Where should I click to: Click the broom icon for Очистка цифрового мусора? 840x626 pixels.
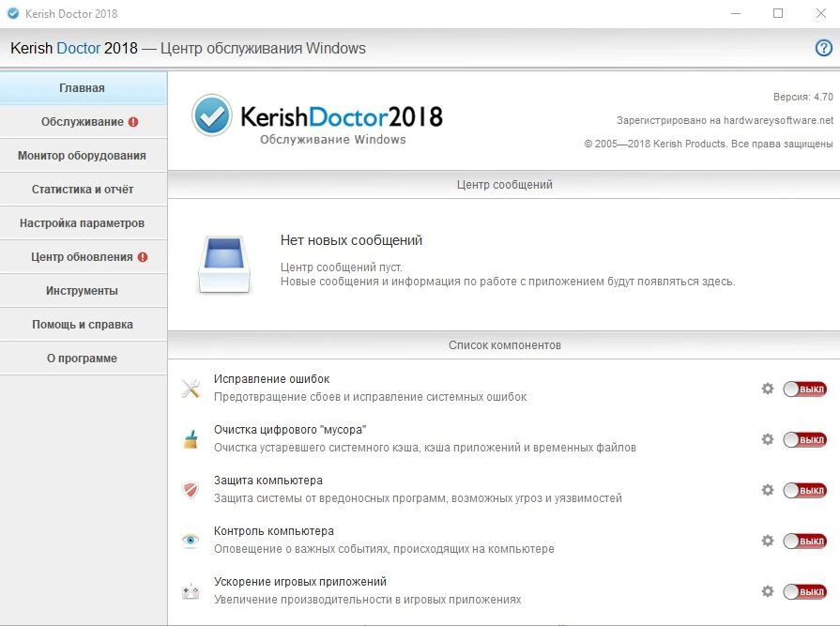[191, 439]
